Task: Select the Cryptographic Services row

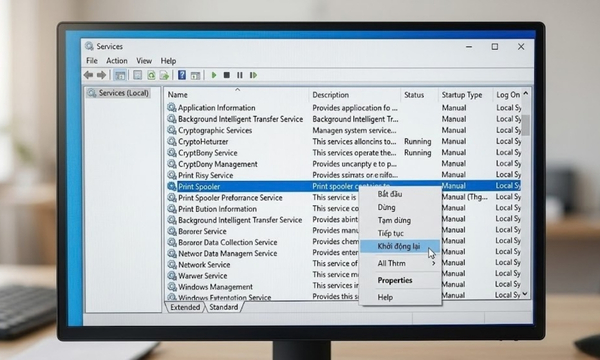Action: click(x=343, y=130)
